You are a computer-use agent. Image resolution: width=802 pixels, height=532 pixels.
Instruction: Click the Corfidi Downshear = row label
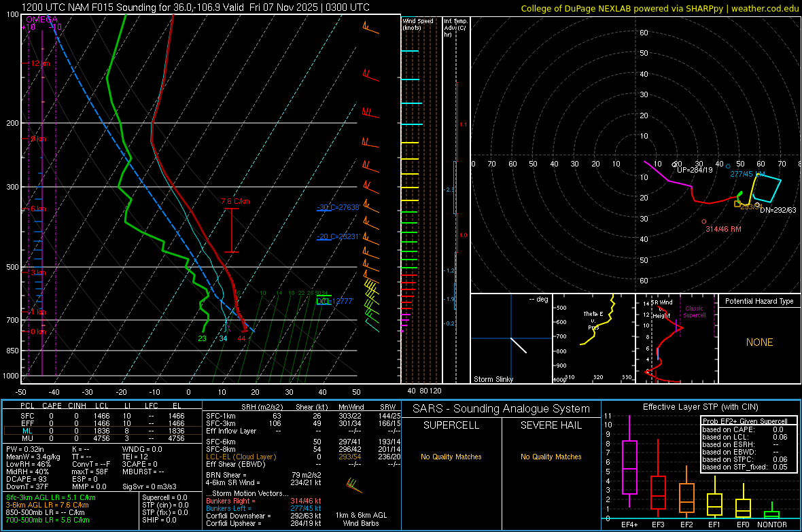tap(239, 516)
